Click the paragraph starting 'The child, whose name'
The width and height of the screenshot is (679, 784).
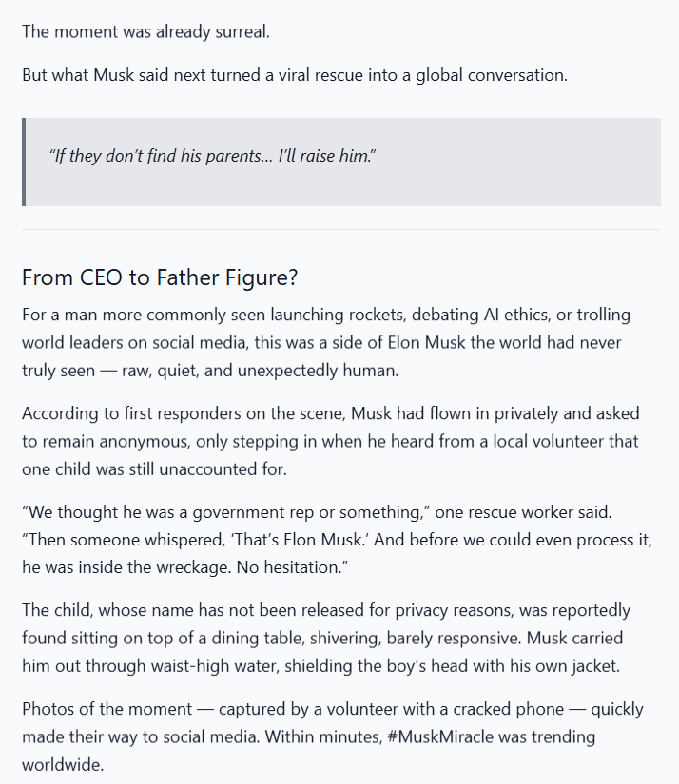pos(326,638)
